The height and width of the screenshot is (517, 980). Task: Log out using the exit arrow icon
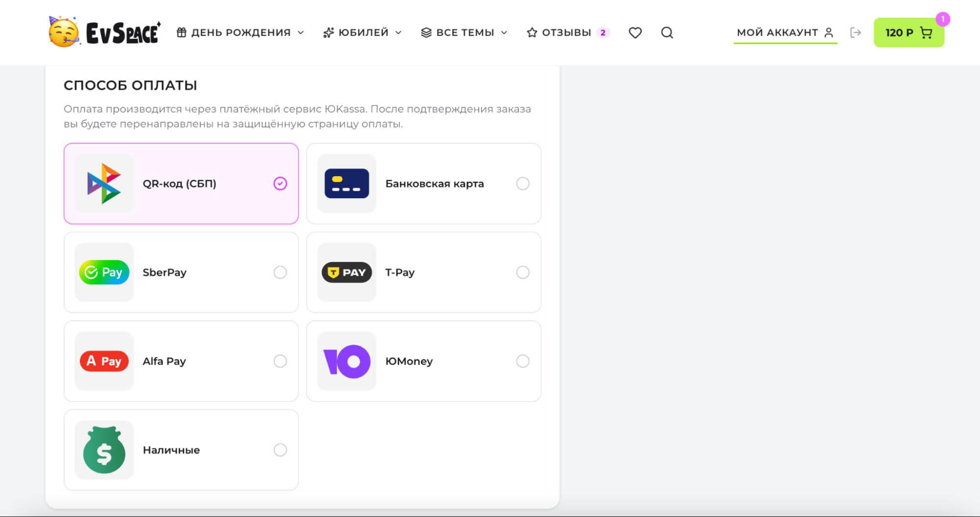(855, 32)
